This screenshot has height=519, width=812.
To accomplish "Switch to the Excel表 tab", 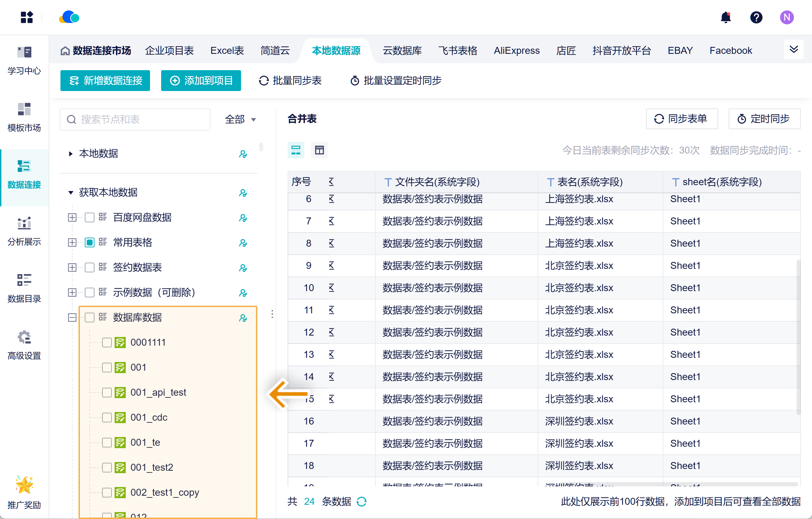I will pos(227,50).
